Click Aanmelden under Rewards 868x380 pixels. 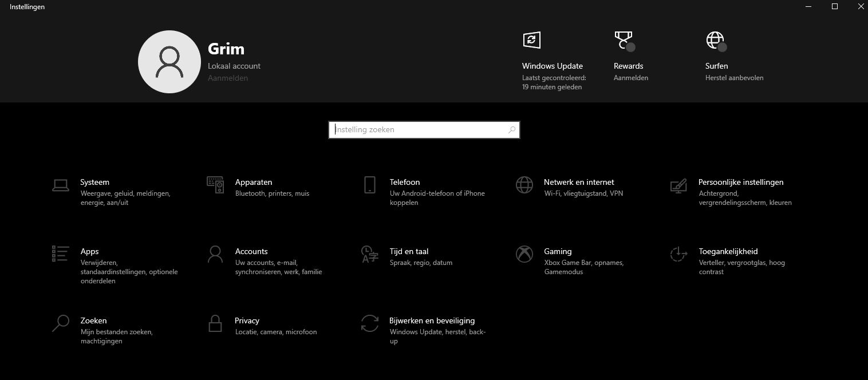[x=631, y=78]
